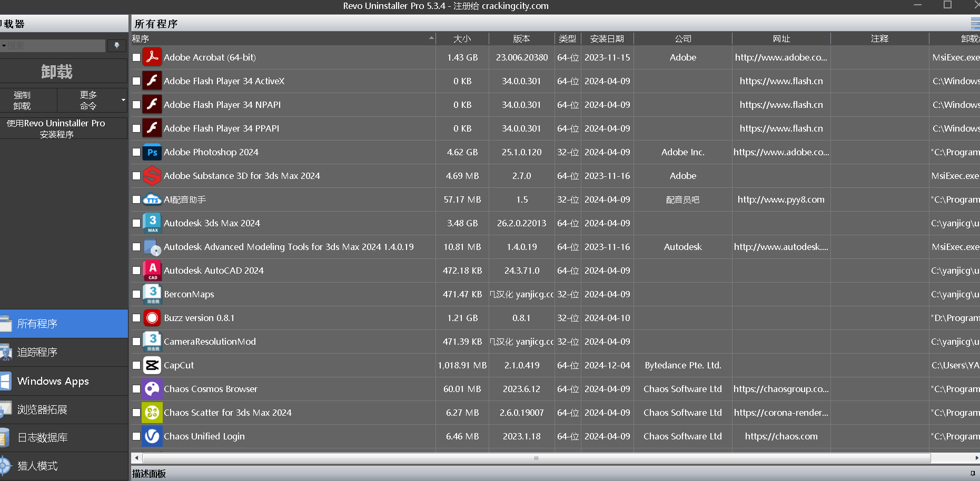Click the Chaos Unified Login icon
This screenshot has width=980, height=481.
click(152, 436)
